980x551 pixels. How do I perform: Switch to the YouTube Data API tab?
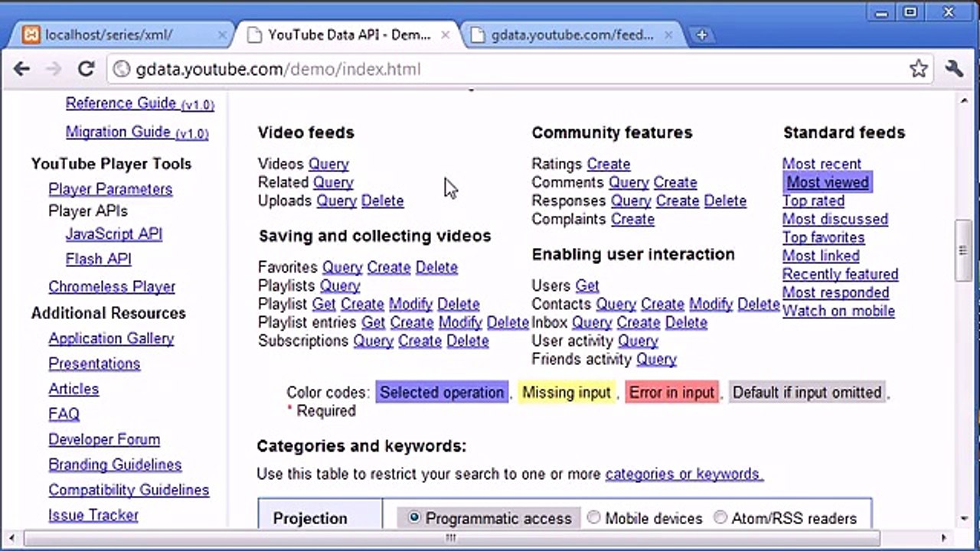coord(348,35)
